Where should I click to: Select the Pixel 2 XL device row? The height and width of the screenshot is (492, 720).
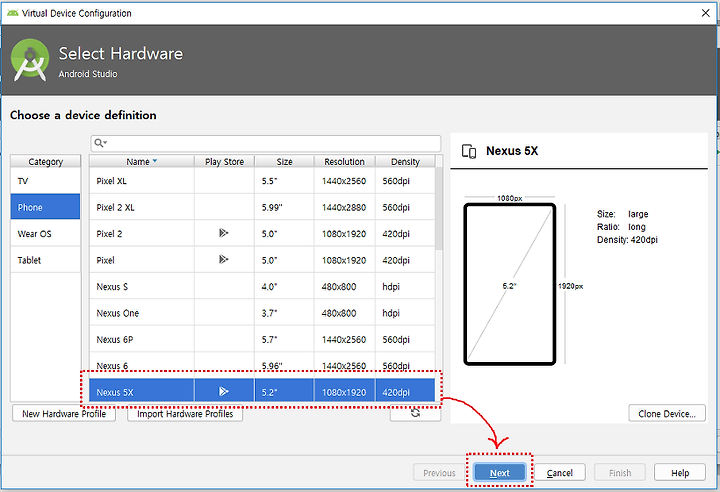point(262,207)
